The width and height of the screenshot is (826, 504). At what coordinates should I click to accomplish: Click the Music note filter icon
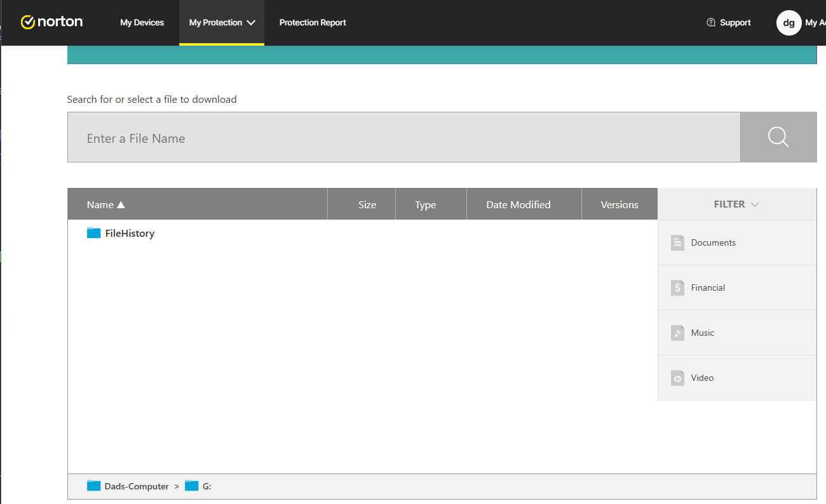(677, 333)
